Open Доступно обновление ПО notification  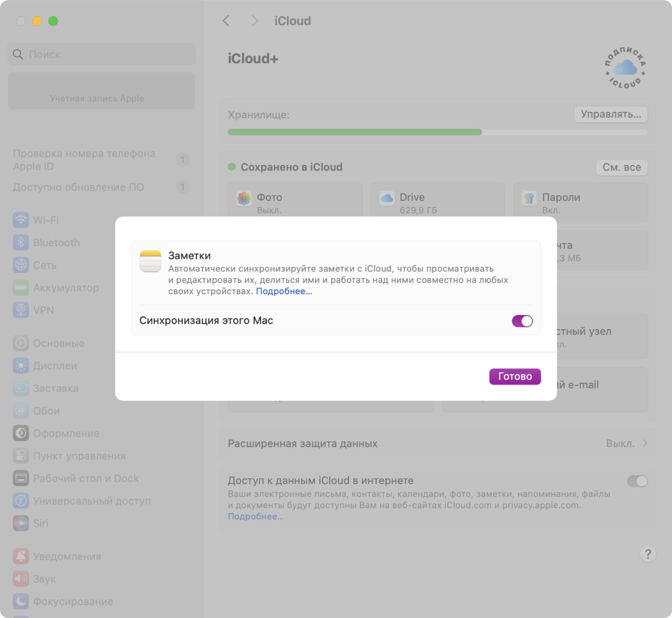point(101,187)
